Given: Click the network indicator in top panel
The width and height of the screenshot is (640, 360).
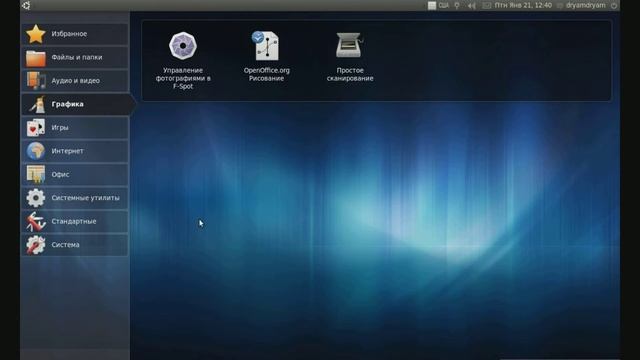Looking at the screenshot, I should 457,6.
